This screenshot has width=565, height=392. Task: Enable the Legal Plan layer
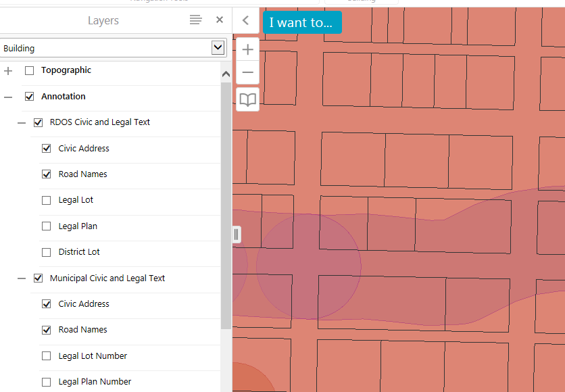tap(47, 226)
